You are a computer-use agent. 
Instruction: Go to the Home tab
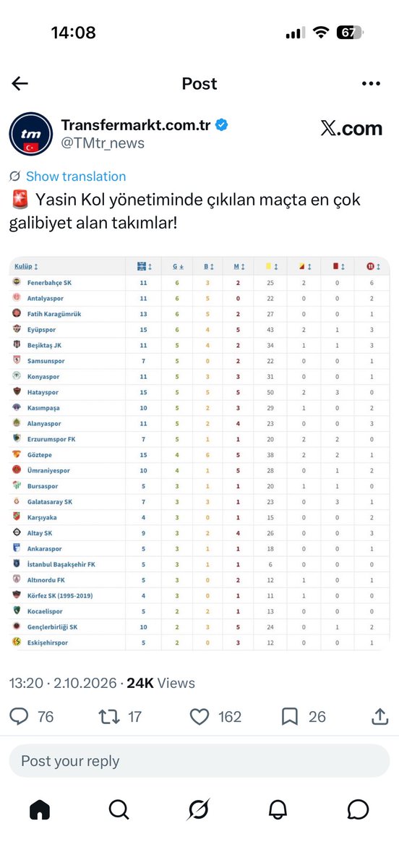(x=40, y=809)
